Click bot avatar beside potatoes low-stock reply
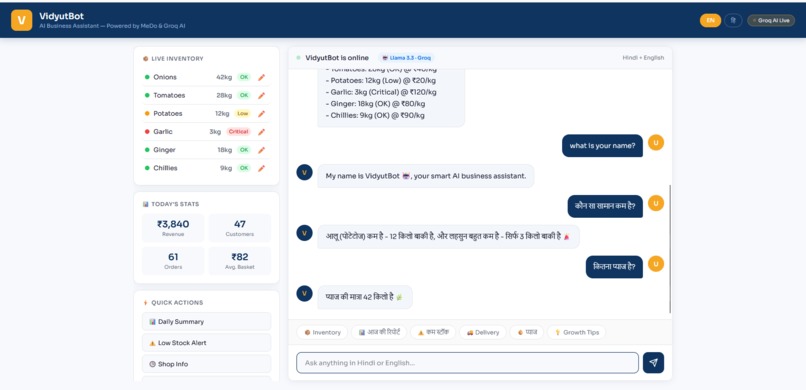 coord(304,233)
